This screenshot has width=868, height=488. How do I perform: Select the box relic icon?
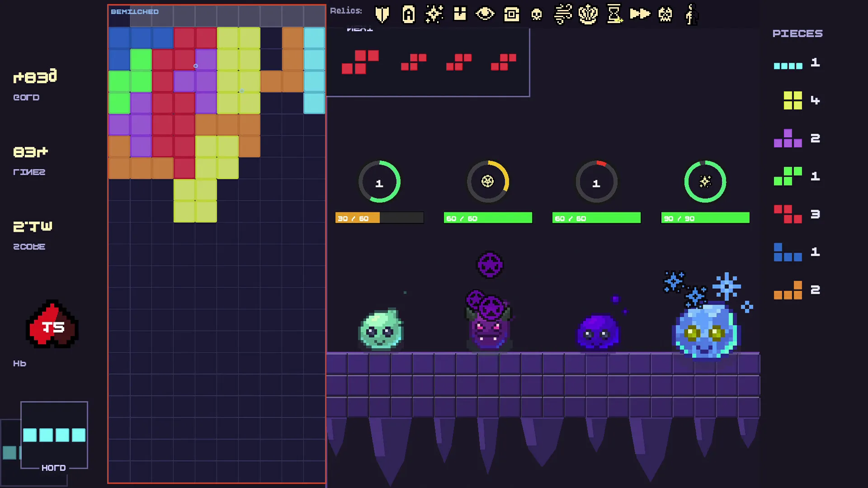(460, 14)
